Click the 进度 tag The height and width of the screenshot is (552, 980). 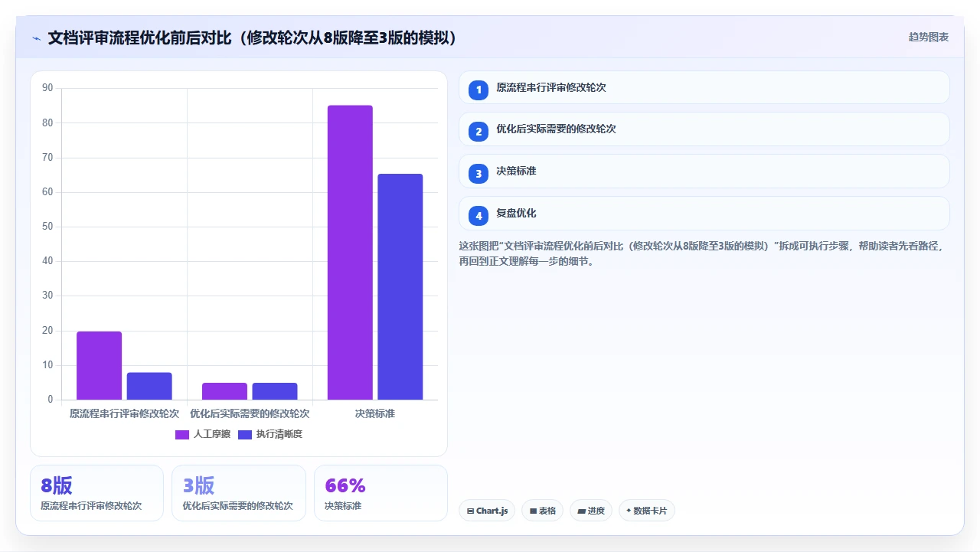tap(591, 511)
